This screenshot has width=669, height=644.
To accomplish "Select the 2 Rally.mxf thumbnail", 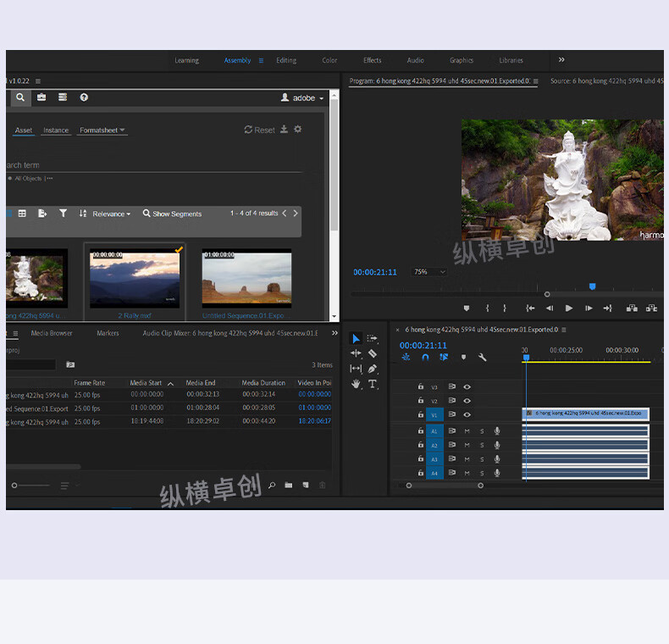I will (135, 279).
